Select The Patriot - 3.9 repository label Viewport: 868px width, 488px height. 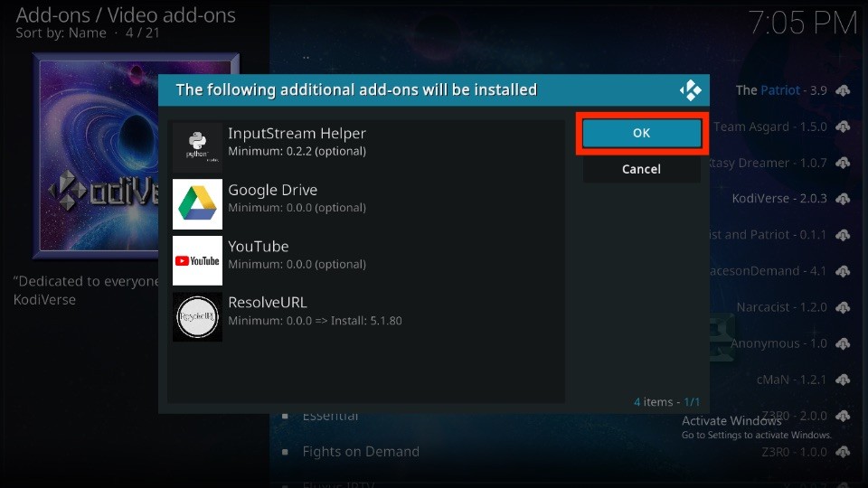click(781, 90)
